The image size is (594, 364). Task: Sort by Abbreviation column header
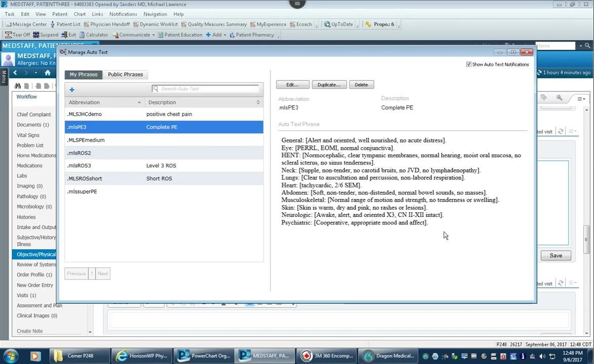coord(104,102)
